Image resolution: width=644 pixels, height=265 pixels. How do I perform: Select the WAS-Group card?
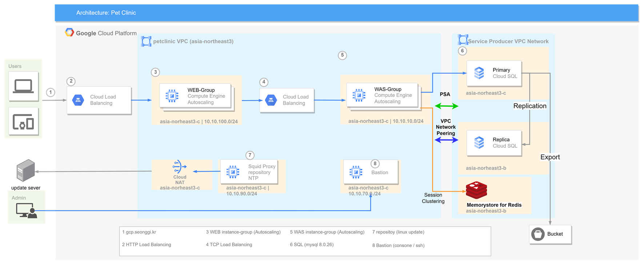pyautogui.click(x=382, y=95)
